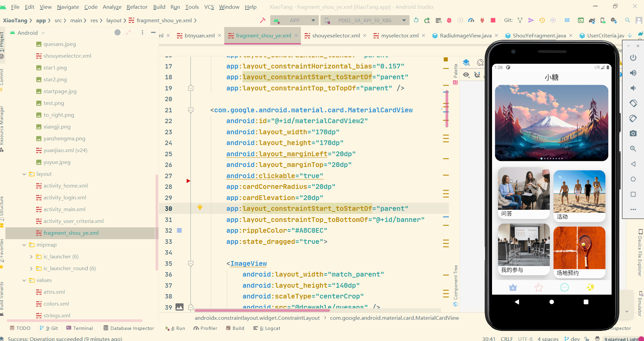Image resolution: width=644 pixels, height=341 pixels.
Task: Open the VCS menu
Action: [x=209, y=7]
